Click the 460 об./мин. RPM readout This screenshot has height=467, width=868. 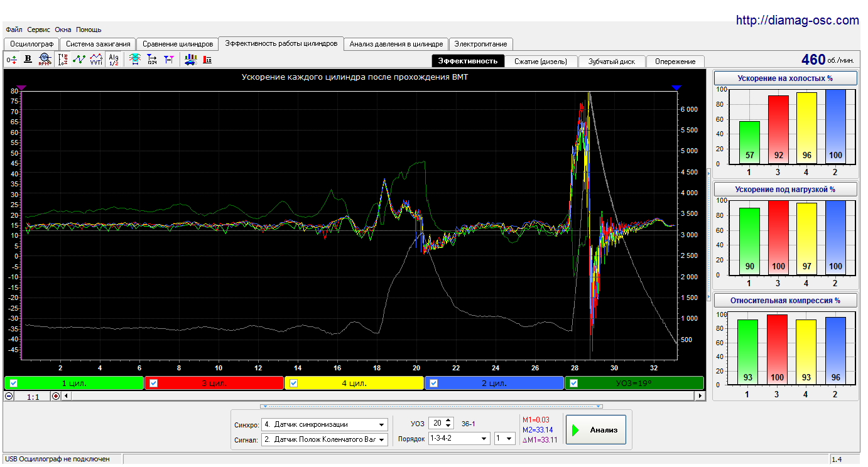828,60
